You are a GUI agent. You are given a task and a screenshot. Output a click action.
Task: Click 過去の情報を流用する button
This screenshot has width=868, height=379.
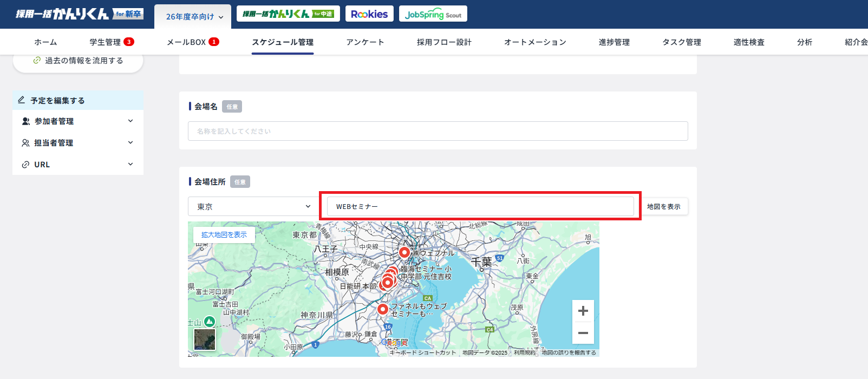[78, 61]
